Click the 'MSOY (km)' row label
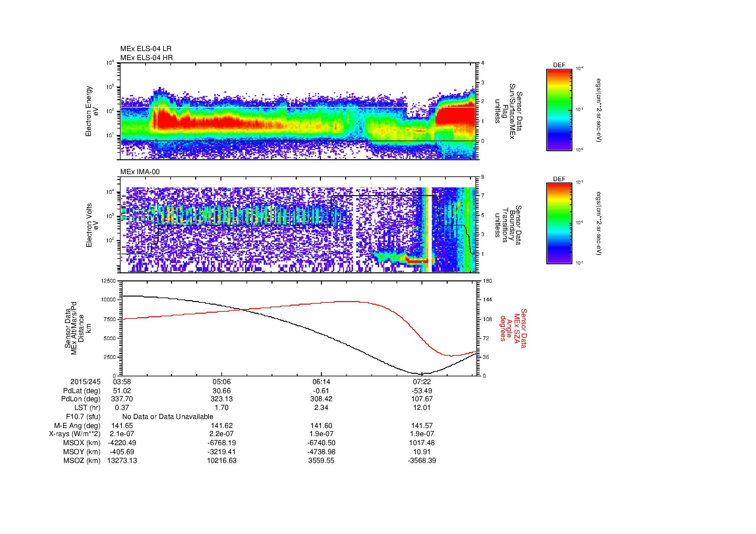756x534 pixels. tap(82, 452)
